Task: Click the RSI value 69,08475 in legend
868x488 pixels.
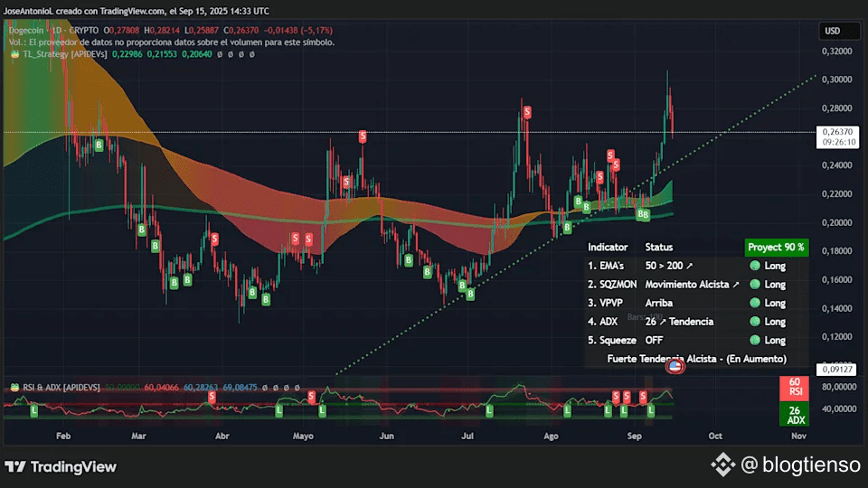Action: (240, 388)
